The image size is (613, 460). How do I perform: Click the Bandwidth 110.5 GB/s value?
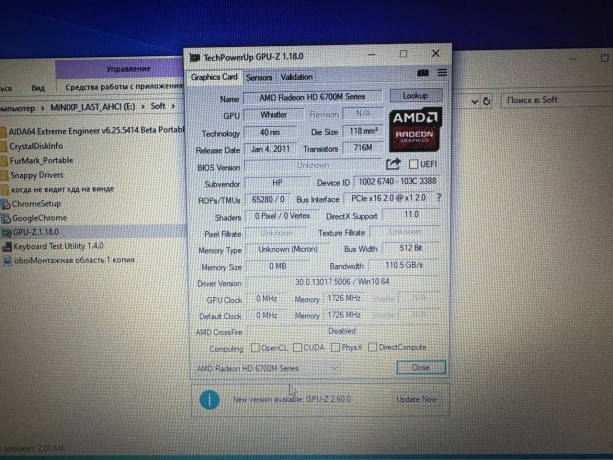tap(404, 265)
